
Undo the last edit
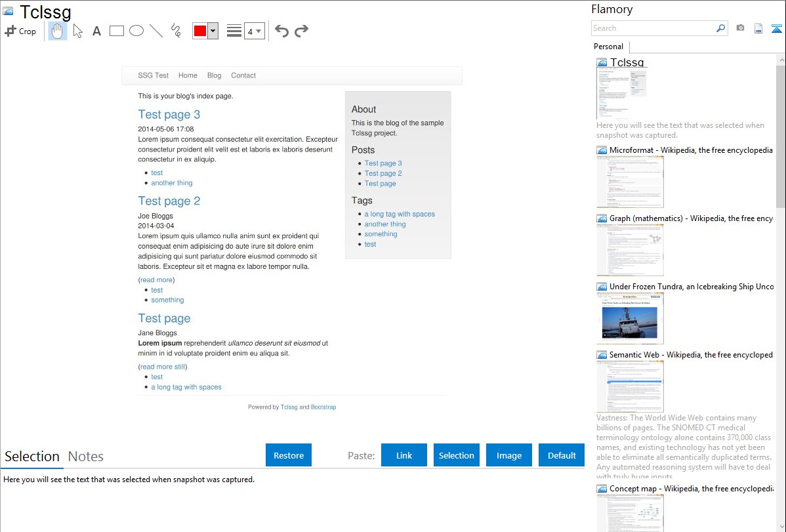tap(281, 31)
